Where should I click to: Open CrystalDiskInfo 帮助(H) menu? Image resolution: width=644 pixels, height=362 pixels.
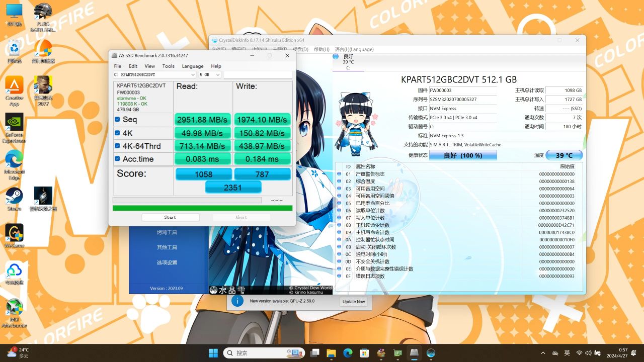click(321, 49)
